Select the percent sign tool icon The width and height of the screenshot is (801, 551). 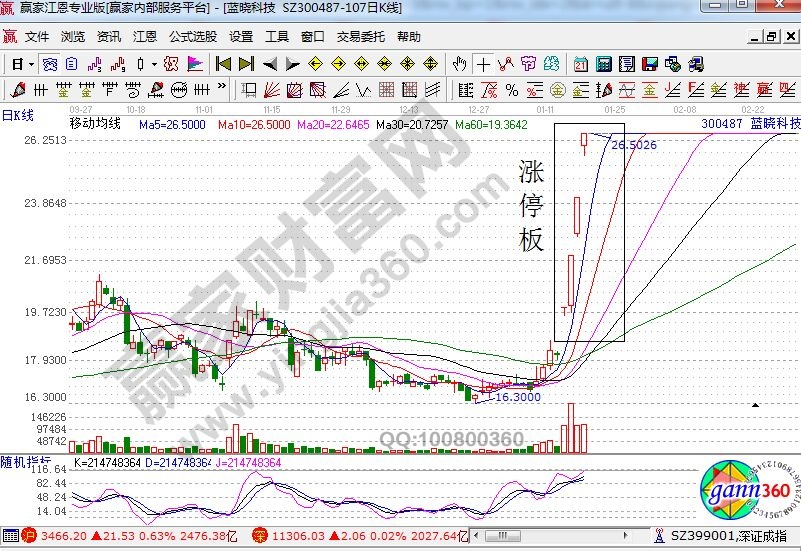click(x=512, y=91)
